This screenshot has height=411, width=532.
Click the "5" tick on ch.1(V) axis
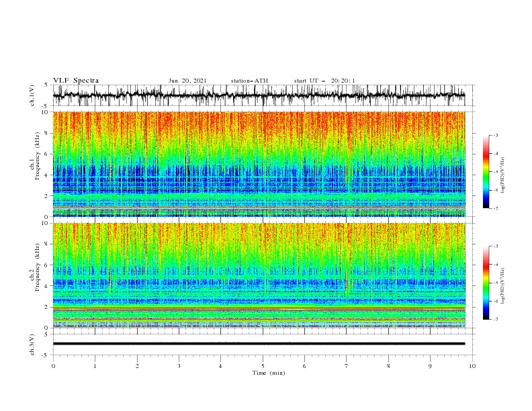coord(46,85)
